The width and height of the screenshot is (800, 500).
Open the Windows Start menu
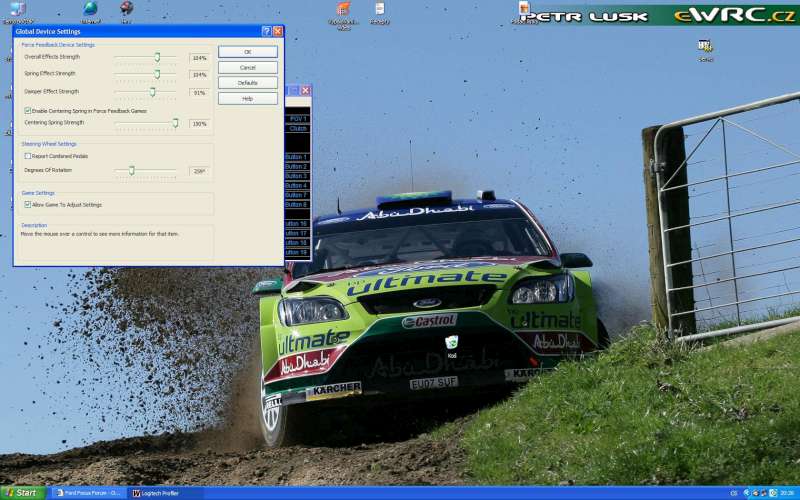point(21,493)
